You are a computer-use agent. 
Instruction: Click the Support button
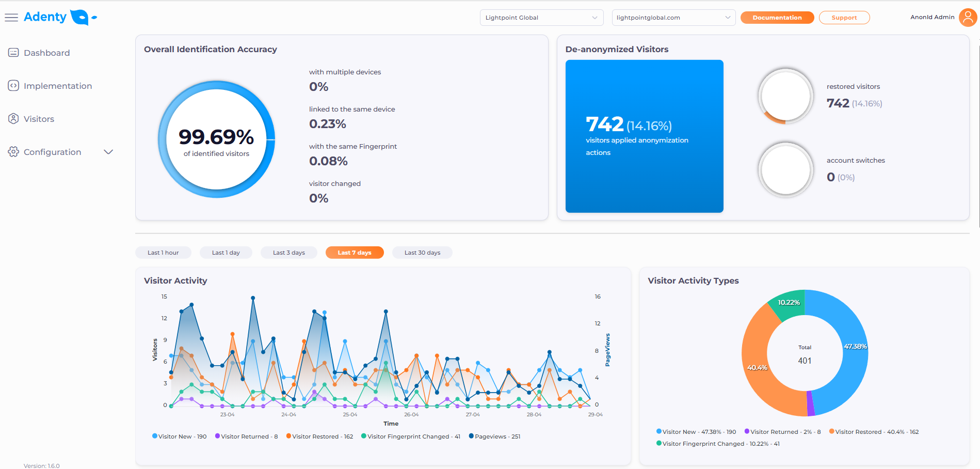click(844, 17)
